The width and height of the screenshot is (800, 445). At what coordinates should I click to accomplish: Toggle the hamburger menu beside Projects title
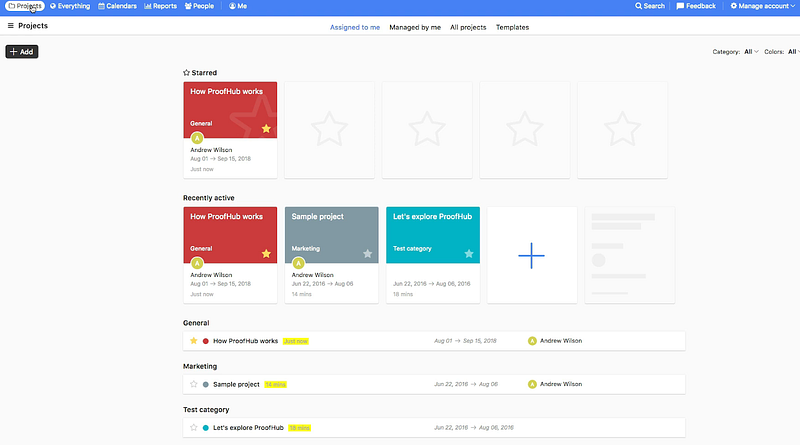10,26
